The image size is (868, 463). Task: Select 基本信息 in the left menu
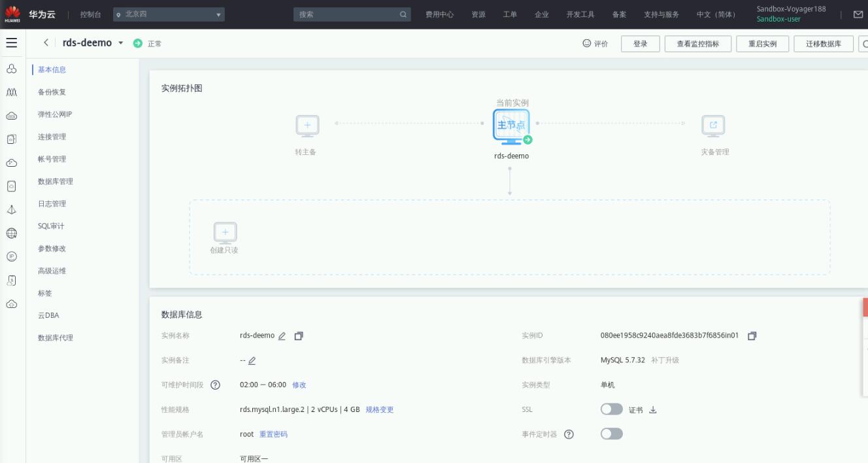tap(52, 70)
